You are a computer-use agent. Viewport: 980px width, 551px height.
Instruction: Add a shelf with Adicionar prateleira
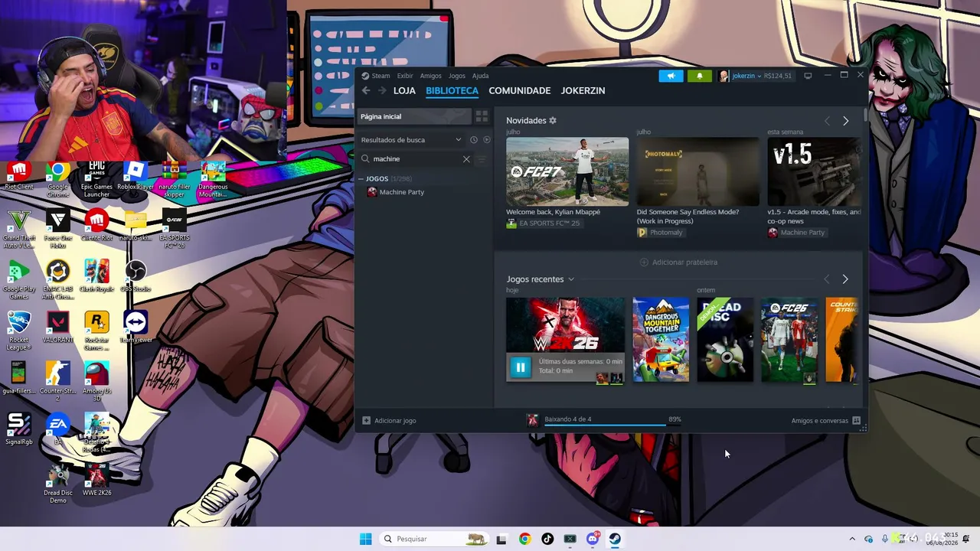click(x=678, y=262)
